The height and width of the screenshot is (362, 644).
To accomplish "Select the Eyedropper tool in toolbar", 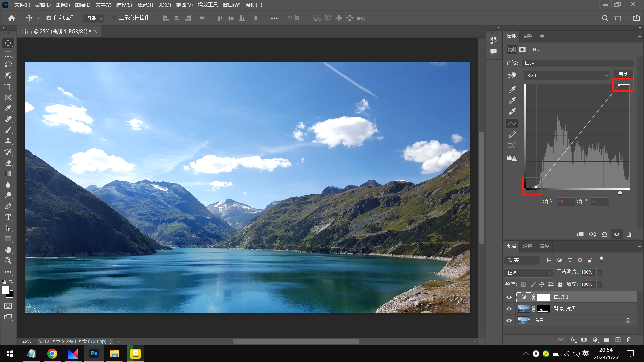I will [8, 108].
